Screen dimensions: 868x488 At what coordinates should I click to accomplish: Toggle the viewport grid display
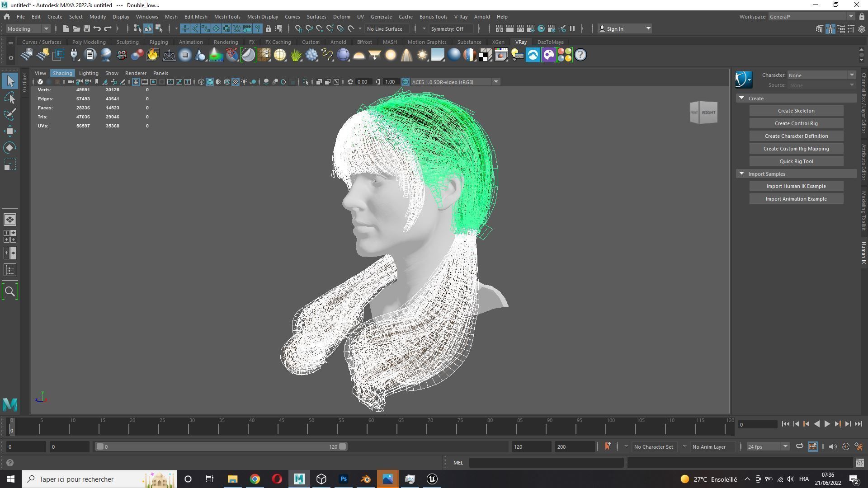[136, 82]
